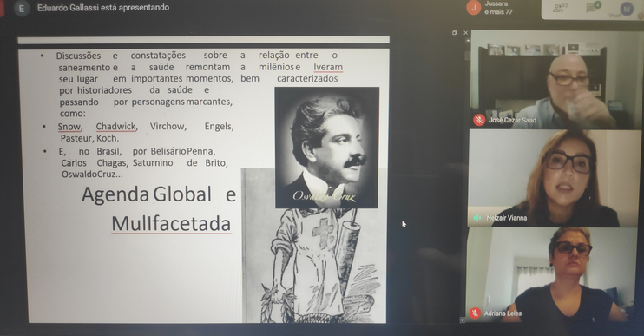
Task: Click the underlined word 'Multifacetada'
Action: tap(171, 224)
